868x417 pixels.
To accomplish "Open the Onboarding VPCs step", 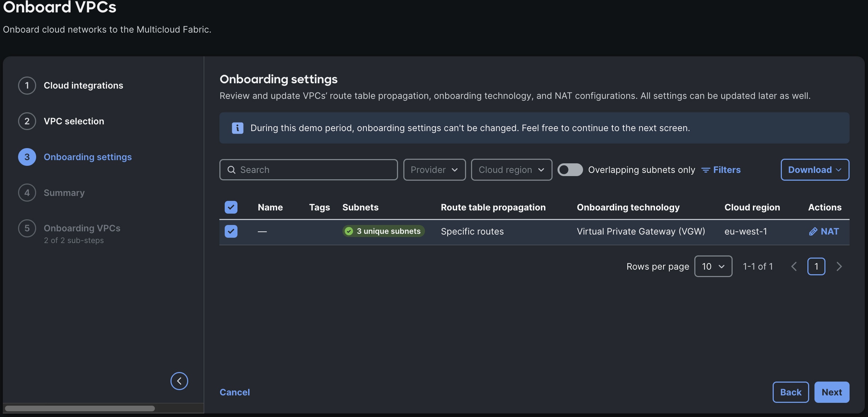I will click(x=82, y=228).
